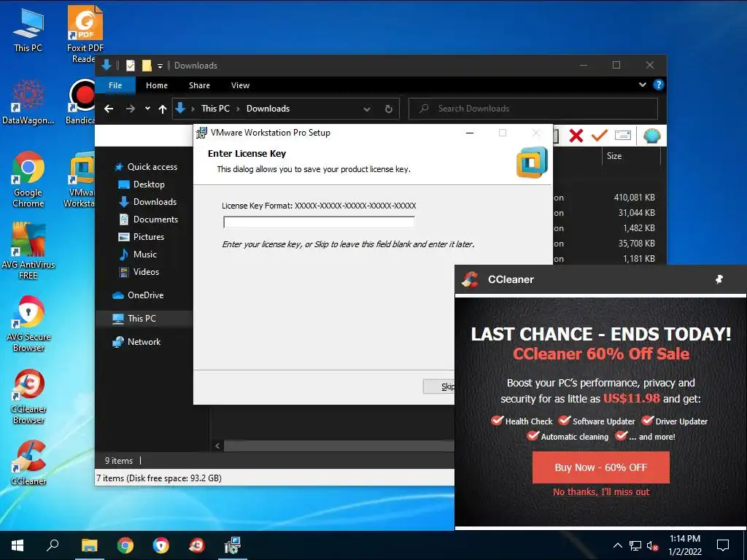747x560 pixels.
Task: Click Buy Now - 60% OFF
Action: 601,467
